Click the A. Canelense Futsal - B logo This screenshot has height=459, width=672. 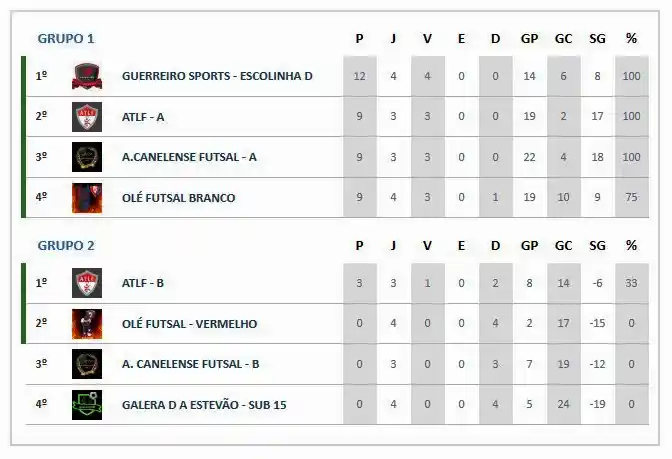[x=87, y=364]
